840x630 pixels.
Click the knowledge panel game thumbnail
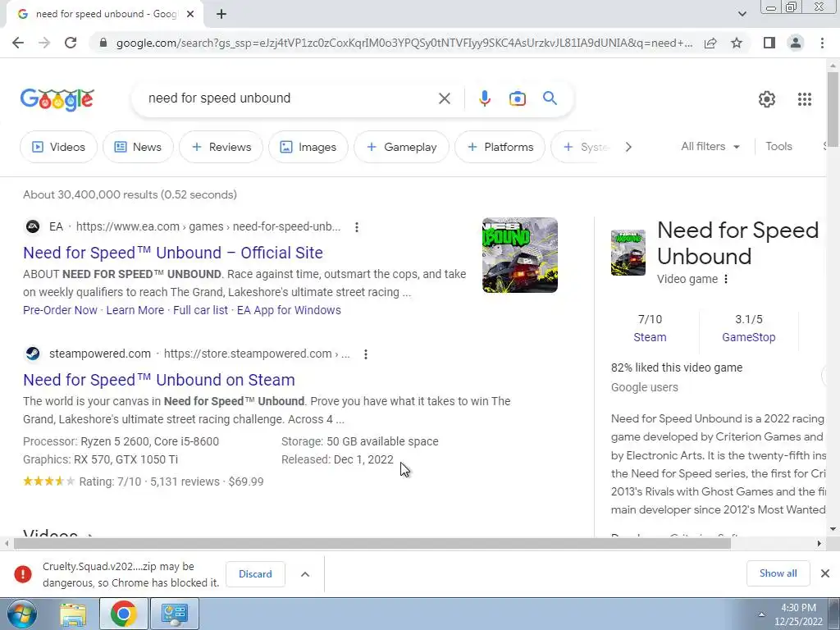tap(628, 253)
